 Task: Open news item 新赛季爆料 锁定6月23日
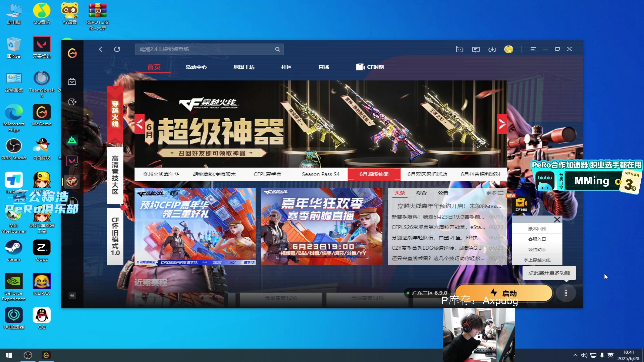pos(438,217)
